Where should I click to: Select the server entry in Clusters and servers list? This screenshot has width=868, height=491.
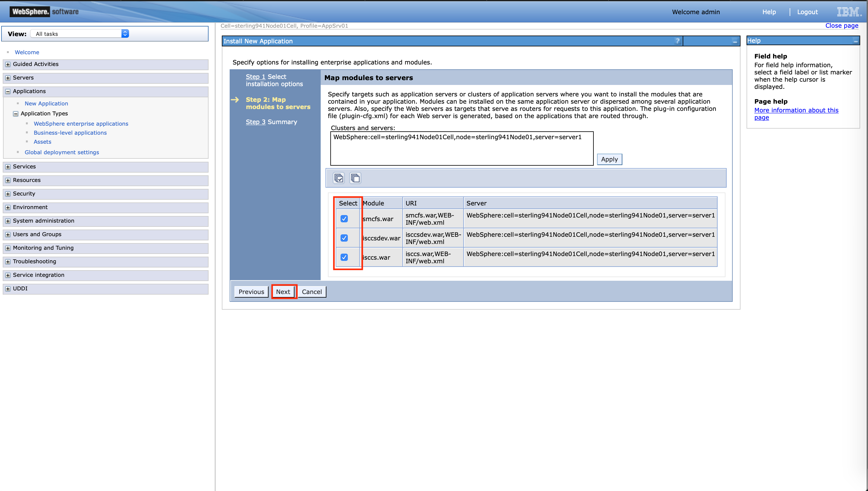[x=457, y=137]
